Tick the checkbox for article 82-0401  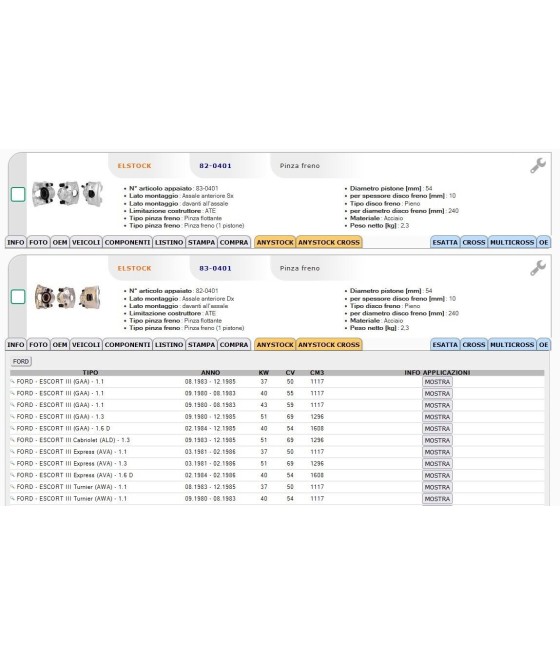coord(18,194)
